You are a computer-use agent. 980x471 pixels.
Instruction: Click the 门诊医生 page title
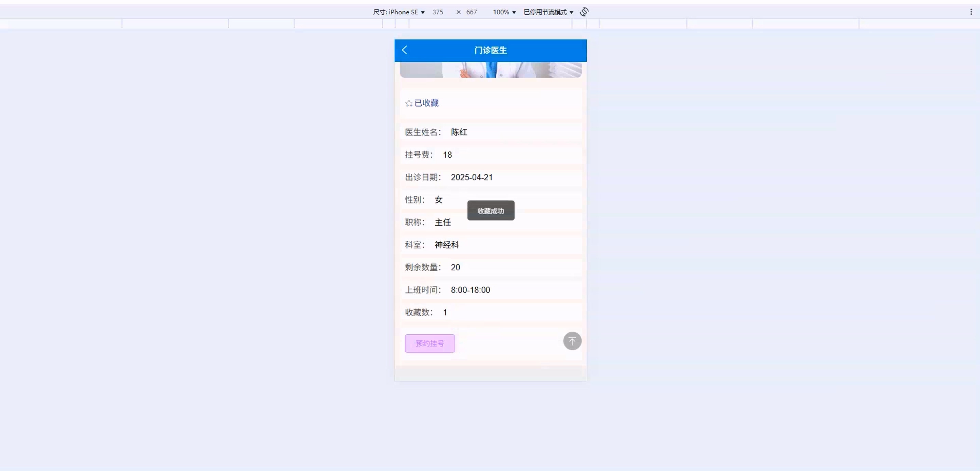click(x=490, y=50)
